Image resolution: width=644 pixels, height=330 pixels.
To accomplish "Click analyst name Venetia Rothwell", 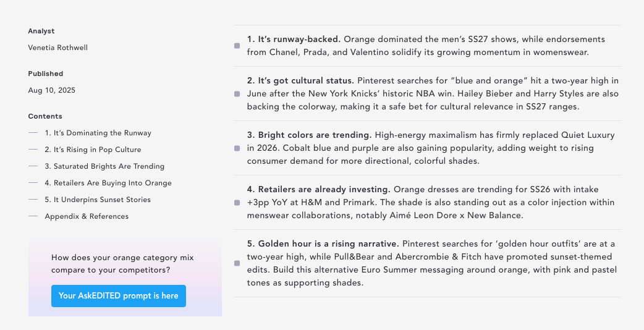I will click(58, 48).
